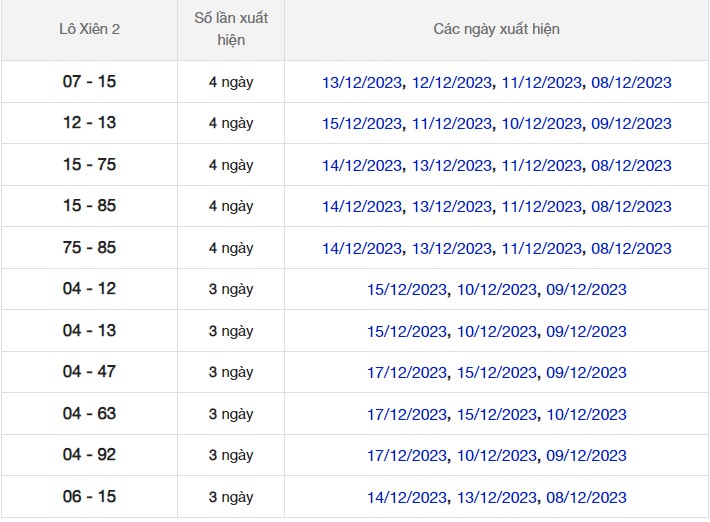Open the 13/12/2023 link in row 07 - 15
The image size is (710, 522).
362,82
